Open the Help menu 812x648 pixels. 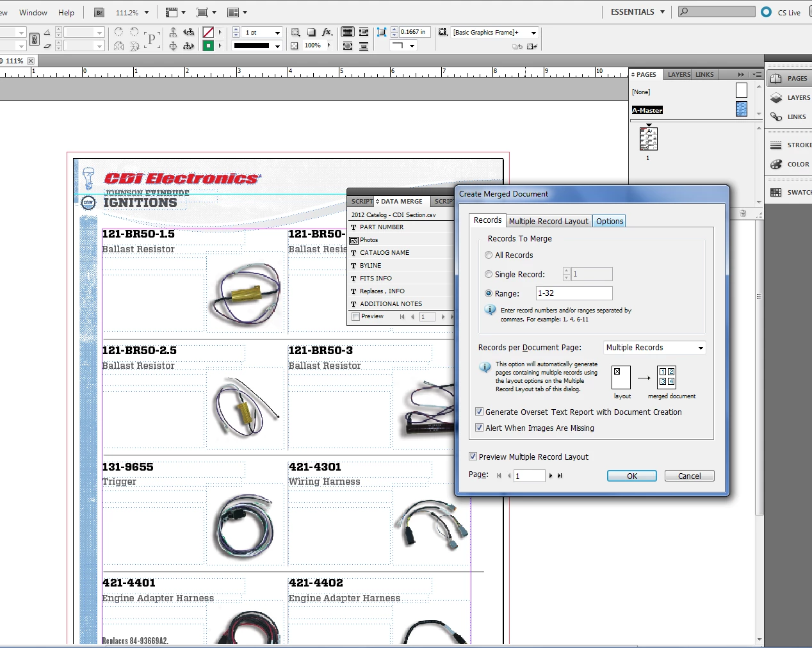pyautogui.click(x=67, y=12)
